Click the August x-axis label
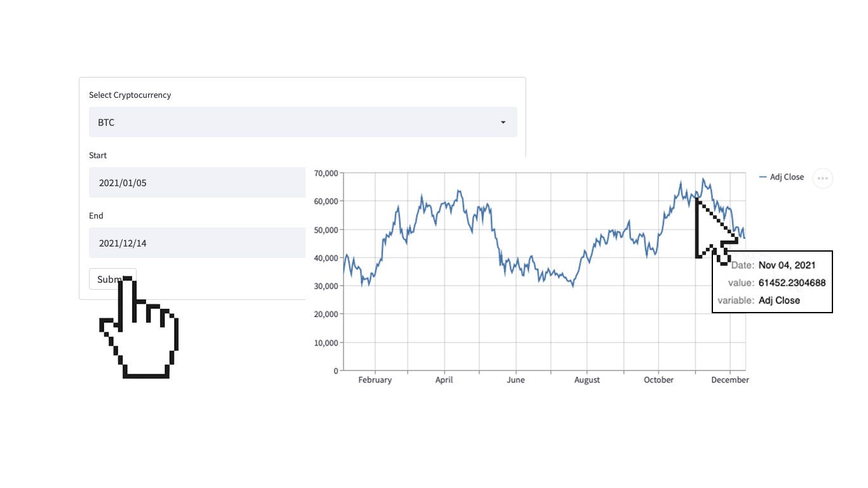This screenshot has width=868, height=488. 587,380
